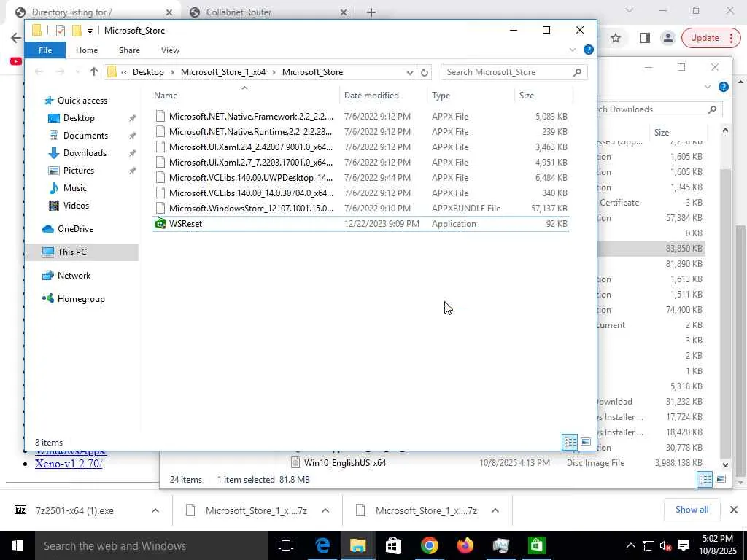Click Desktop in the address breadcrumb
747x560 pixels.
pos(148,72)
